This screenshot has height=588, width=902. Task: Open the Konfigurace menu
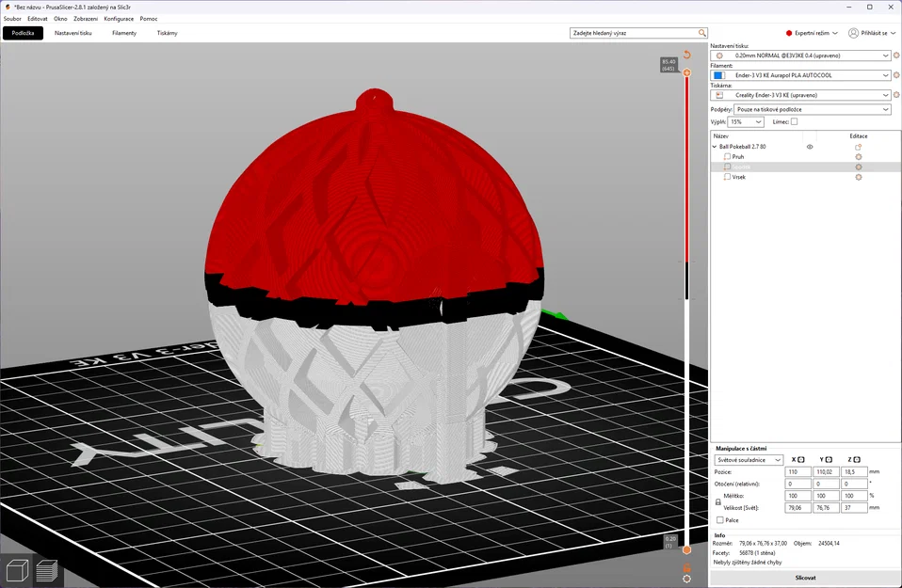click(119, 19)
